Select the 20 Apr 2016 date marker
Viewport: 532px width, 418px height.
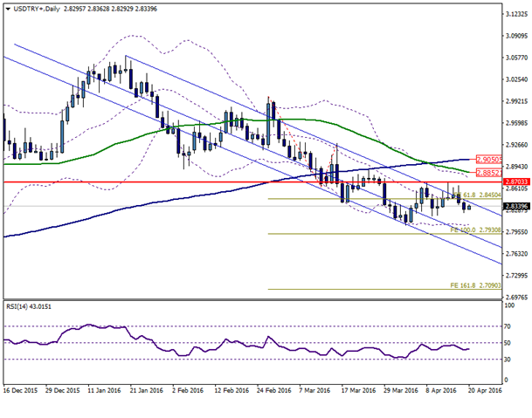(x=487, y=393)
